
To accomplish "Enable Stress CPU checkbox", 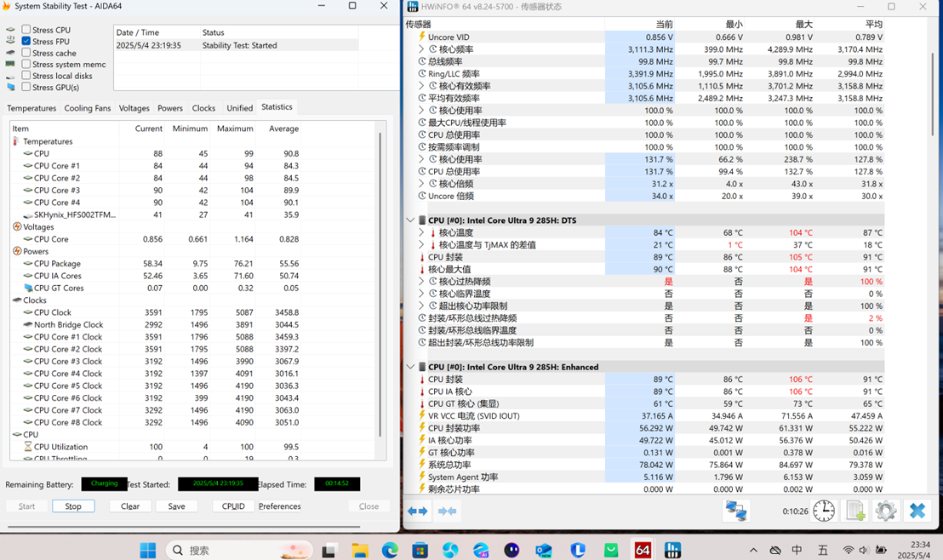I will pyautogui.click(x=26, y=29).
